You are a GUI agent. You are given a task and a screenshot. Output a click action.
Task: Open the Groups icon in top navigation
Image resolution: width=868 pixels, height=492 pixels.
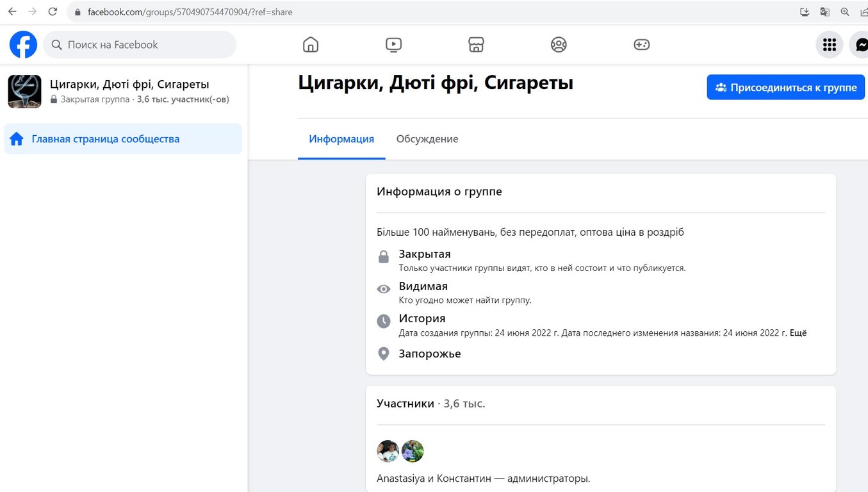point(559,45)
